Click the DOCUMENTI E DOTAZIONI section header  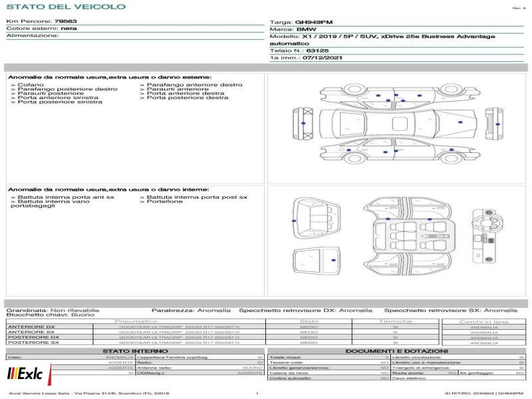[396, 351]
